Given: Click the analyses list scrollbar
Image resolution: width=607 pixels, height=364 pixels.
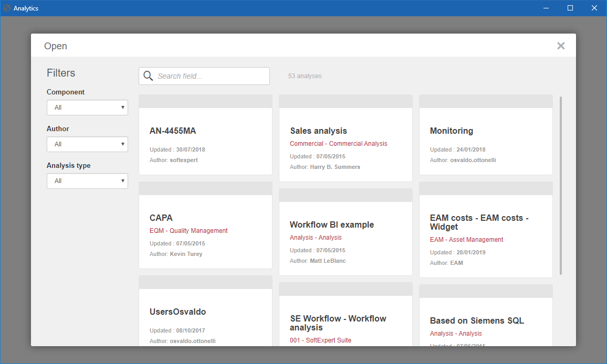Looking at the screenshot, I should click(561, 186).
